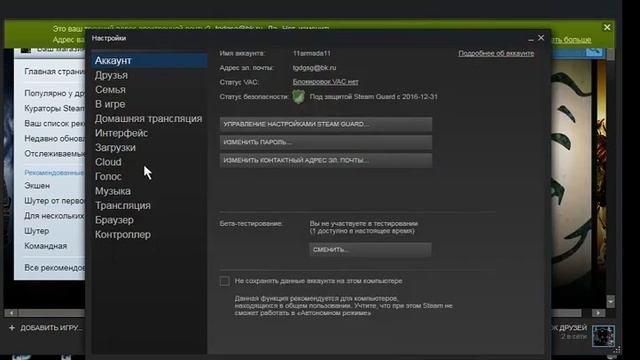Viewport: 640px width, 360px height.
Task: Click the account name 11armada11
Action: tap(312, 53)
